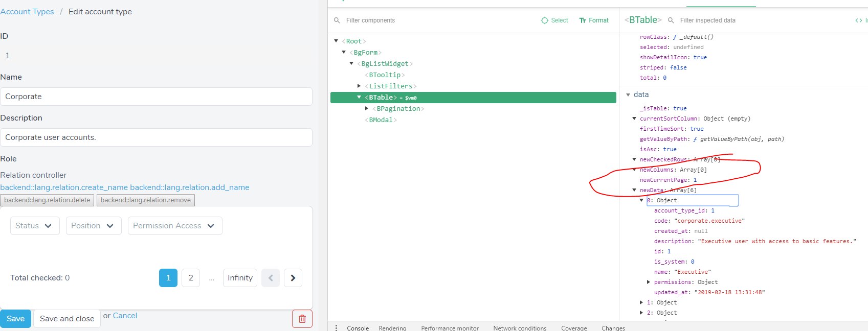Select the BTooltip component in tree
868x331 pixels.
coord(385,75)
